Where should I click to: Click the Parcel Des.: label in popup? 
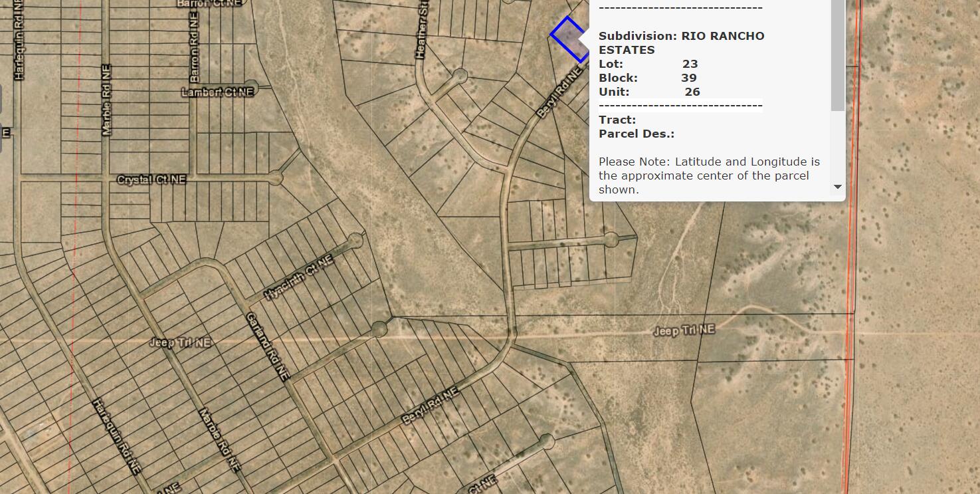[x=637, y=134]
